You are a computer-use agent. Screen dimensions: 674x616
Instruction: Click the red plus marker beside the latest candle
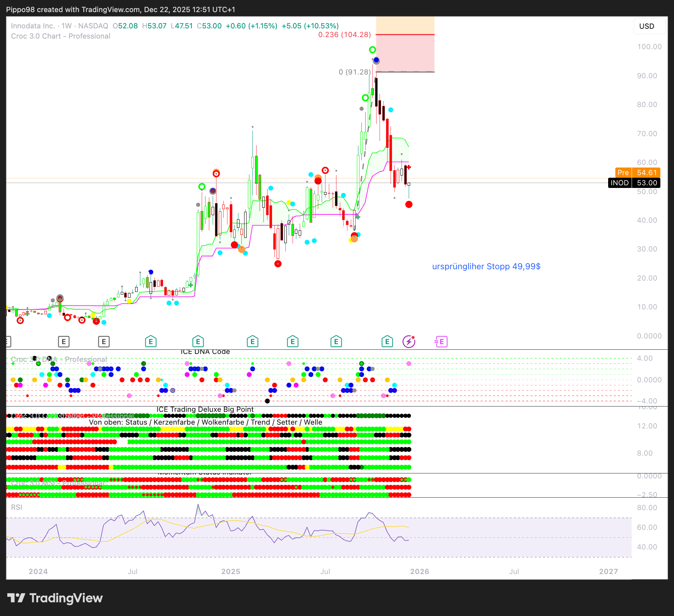pos(409,167)
